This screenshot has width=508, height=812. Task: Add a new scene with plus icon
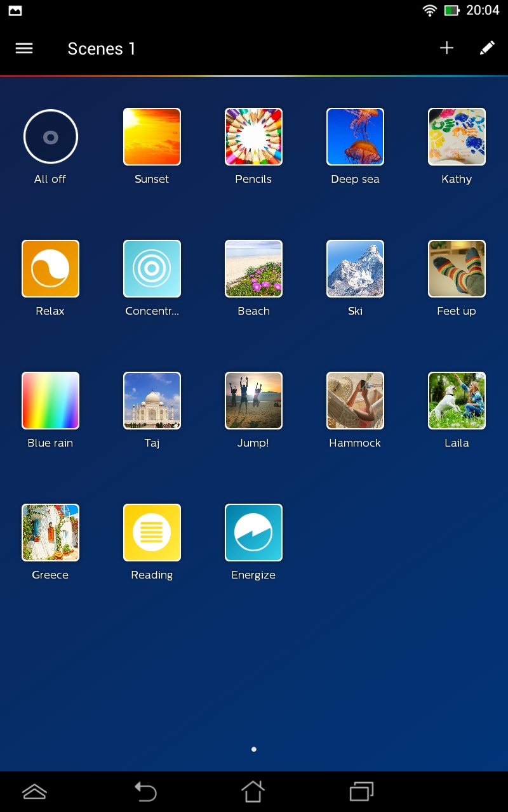(447, 48)
